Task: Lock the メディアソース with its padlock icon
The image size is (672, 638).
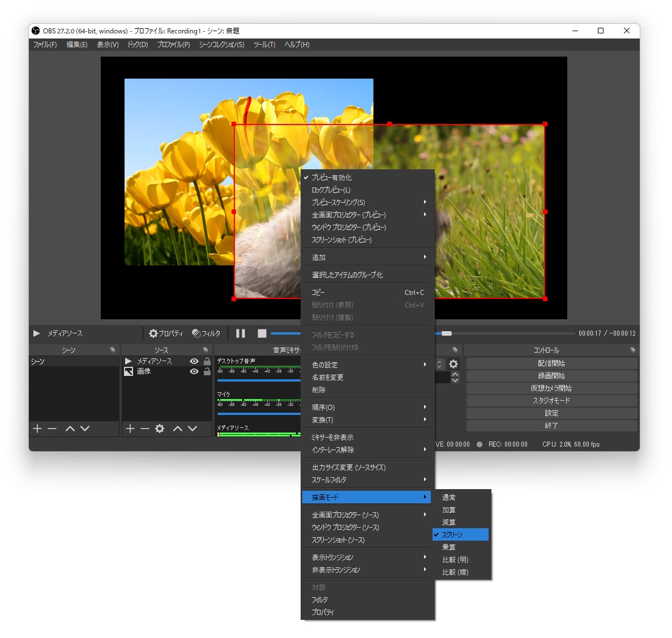Action: tap(207, 361)
